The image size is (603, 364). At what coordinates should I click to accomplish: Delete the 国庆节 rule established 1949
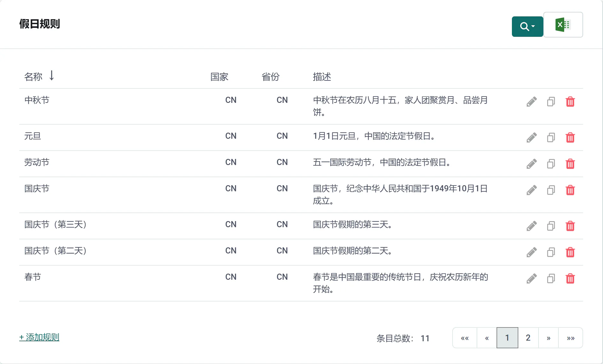tap(570, 190)
